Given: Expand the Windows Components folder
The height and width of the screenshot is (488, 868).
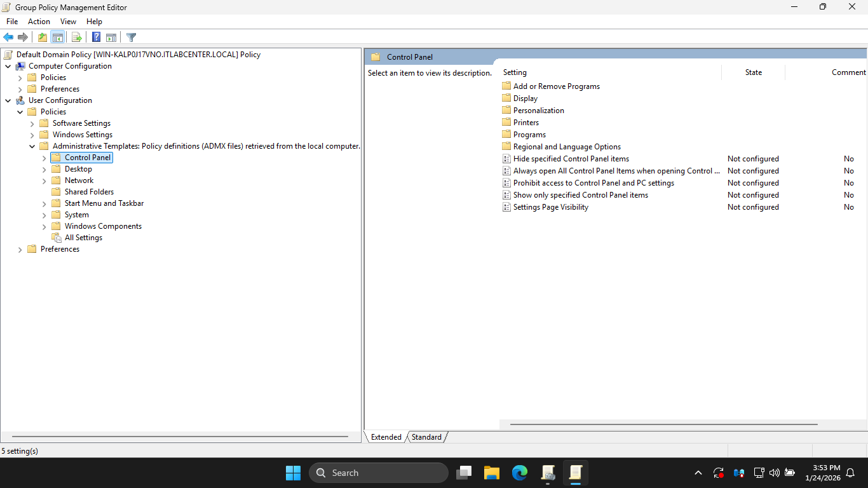Looking at the screenshot, I should pos(44,227).
